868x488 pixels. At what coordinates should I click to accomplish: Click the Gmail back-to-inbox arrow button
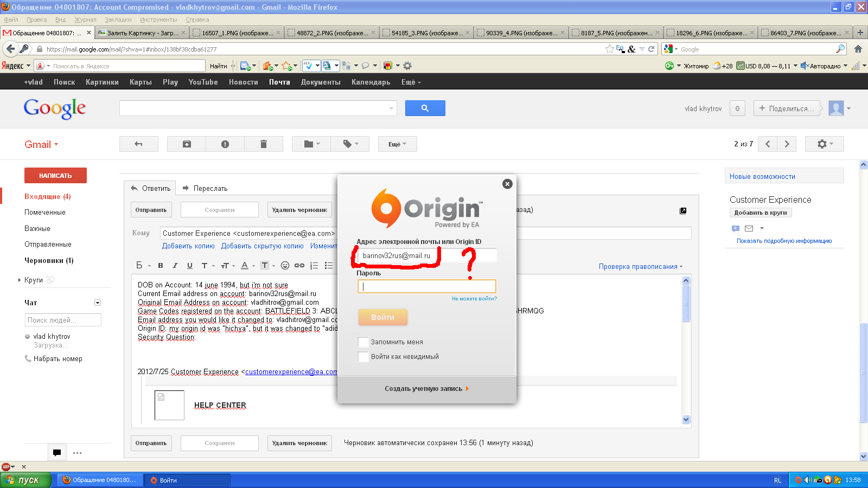click(138, 144)
